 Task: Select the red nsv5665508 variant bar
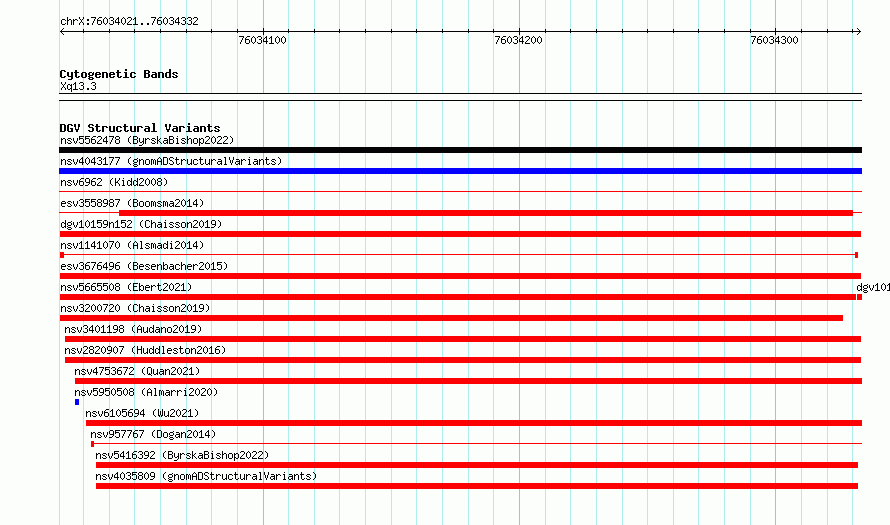[x=457, y=297]
